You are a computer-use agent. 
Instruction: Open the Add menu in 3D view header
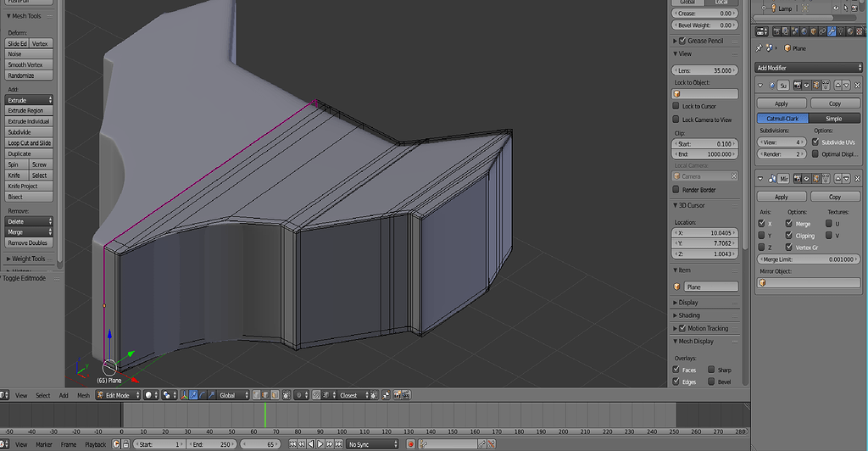pyautogui.click(x=64, y=395)
